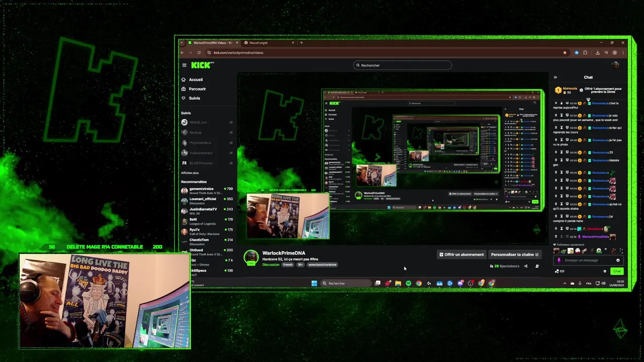Open the media control icon in toolbar

(606, 52)
